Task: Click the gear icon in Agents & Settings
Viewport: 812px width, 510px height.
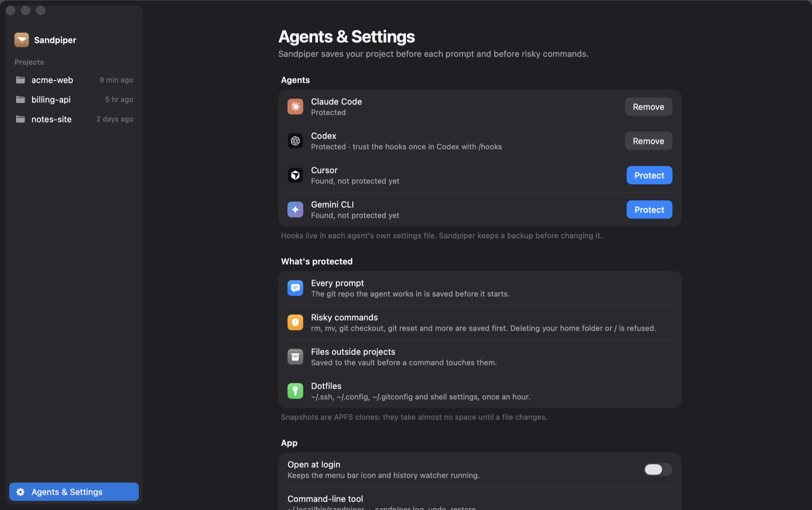Action: (x=20, y=492)
